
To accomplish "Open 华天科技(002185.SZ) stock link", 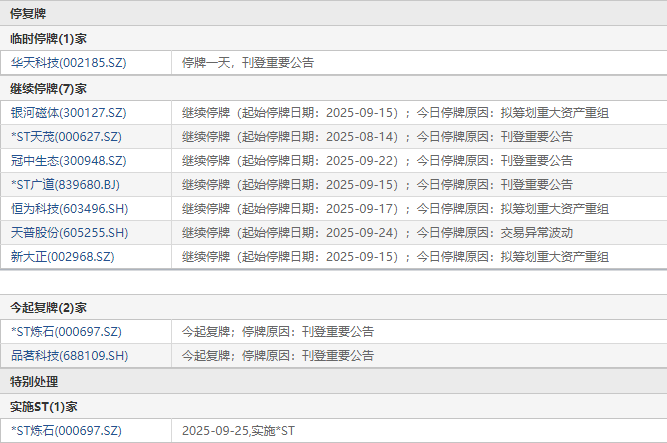I will pos(68,63).
